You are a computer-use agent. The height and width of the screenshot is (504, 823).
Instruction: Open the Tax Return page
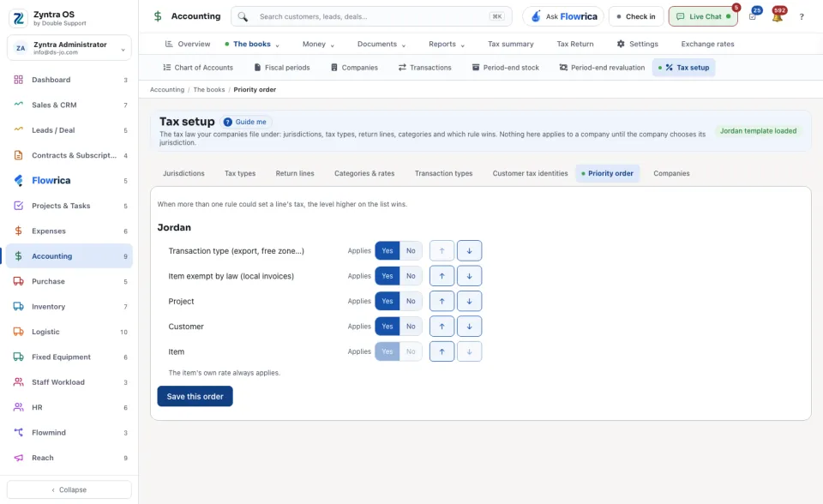(x=575, y=44)
